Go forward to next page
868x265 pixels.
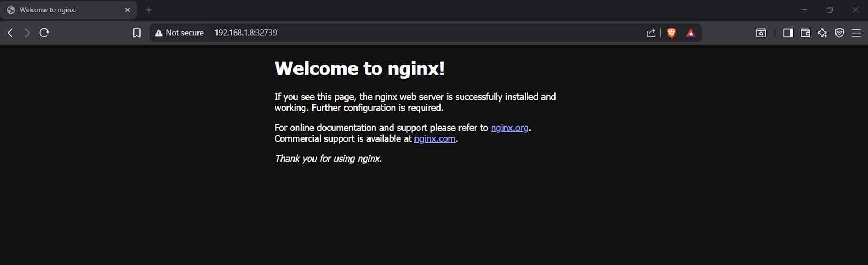tap(27, 33)
